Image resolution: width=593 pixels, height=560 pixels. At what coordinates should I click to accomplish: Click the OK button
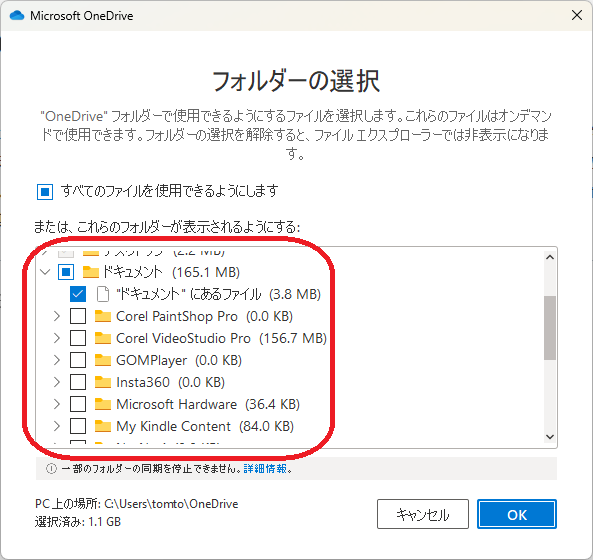coord(517,514)
